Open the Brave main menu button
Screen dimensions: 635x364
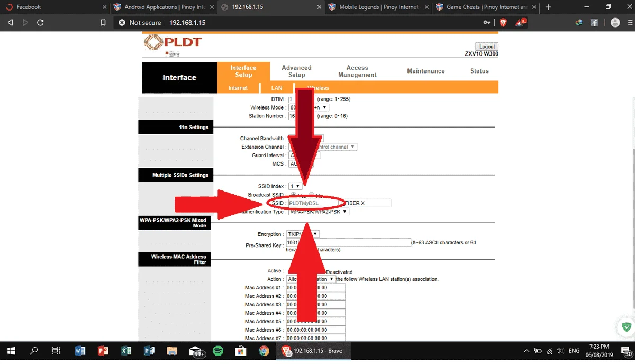[629, 23]
